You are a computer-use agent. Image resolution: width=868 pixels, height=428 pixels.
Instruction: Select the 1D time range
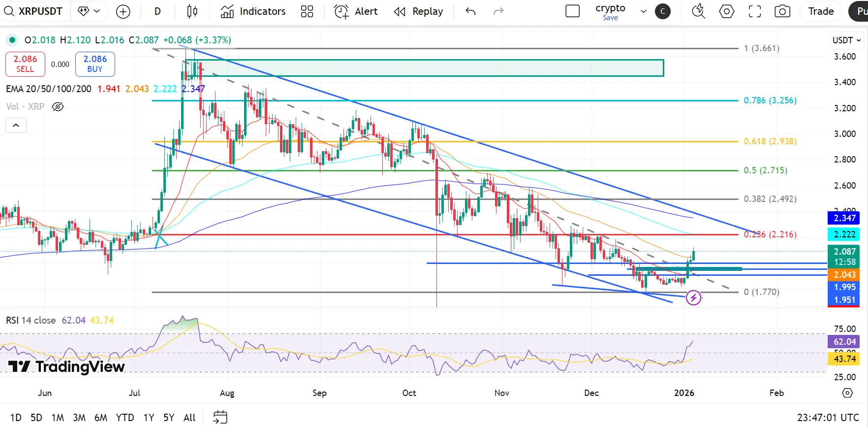pos(16,418)
